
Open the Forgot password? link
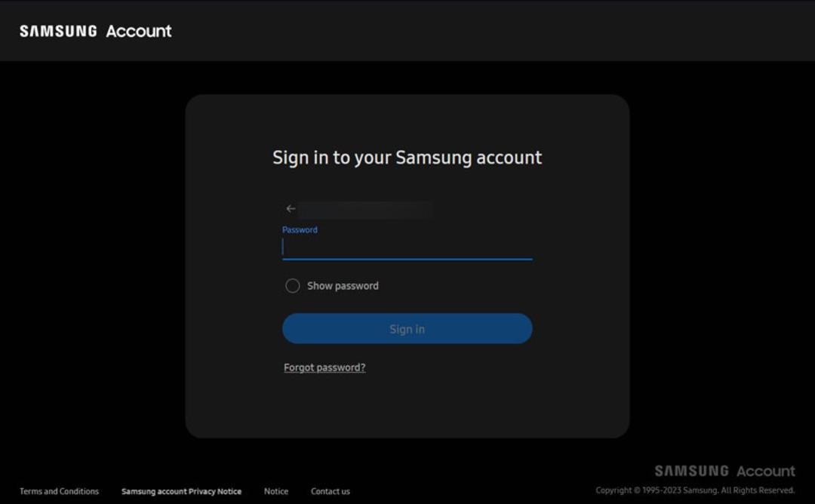pos(324,367)
